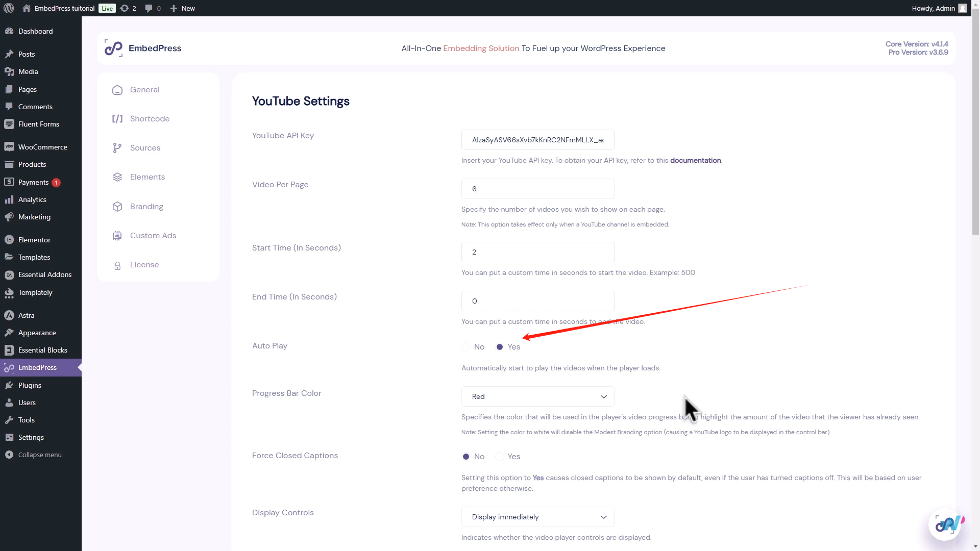Click the EmbedPress logo icon in header
This screenshot has width=980, height=551.
(x=113, y=48)
